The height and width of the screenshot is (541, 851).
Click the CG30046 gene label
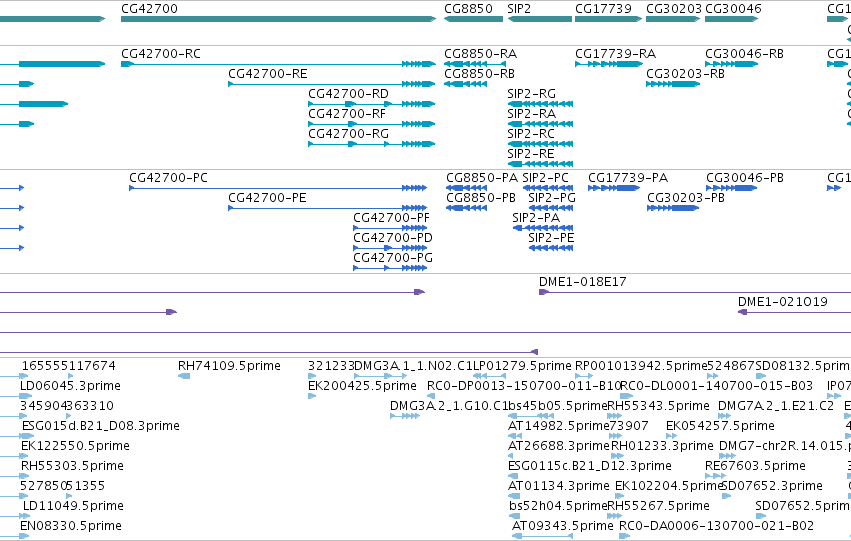click(733, 9)
